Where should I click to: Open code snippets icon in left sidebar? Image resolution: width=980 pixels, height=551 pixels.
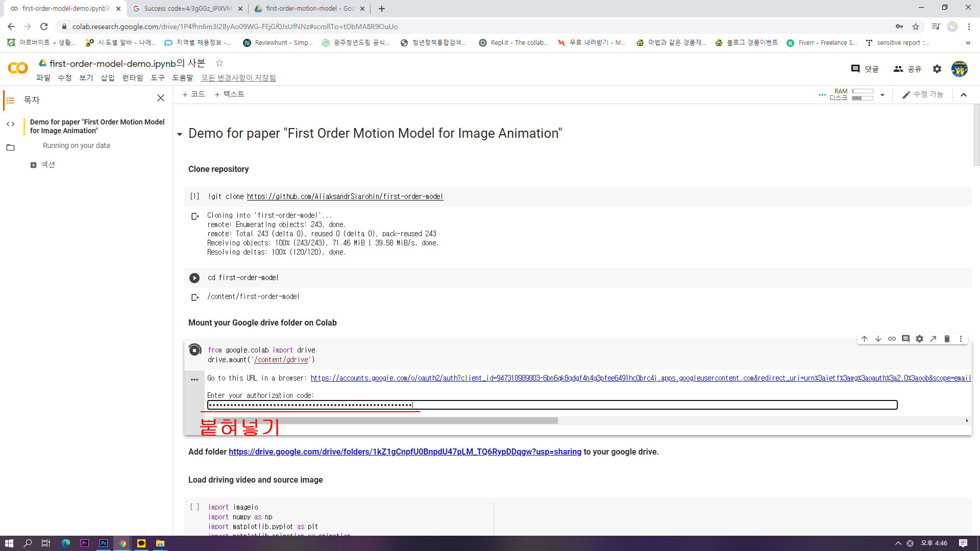click(x=10, y=124)
